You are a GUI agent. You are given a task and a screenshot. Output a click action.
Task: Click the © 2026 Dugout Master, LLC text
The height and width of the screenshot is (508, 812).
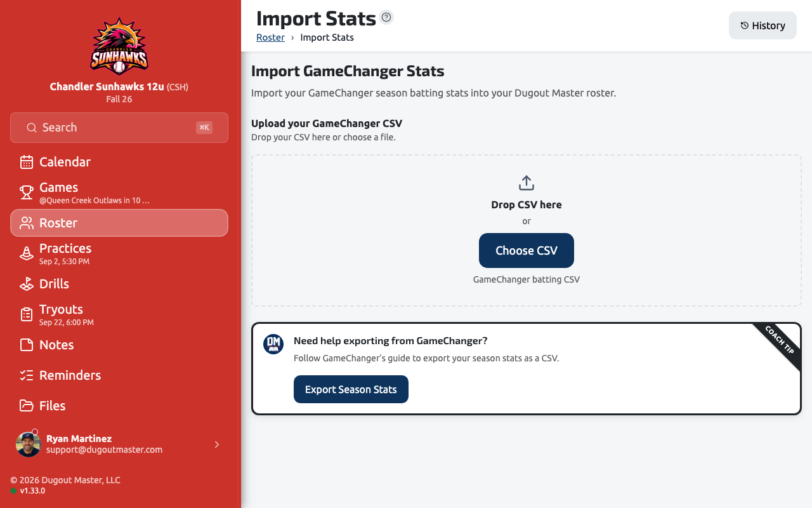[x=65, y=480]
